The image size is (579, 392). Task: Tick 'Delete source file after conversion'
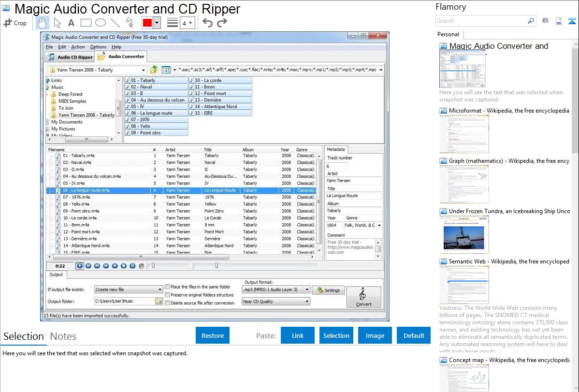[167, 303]
